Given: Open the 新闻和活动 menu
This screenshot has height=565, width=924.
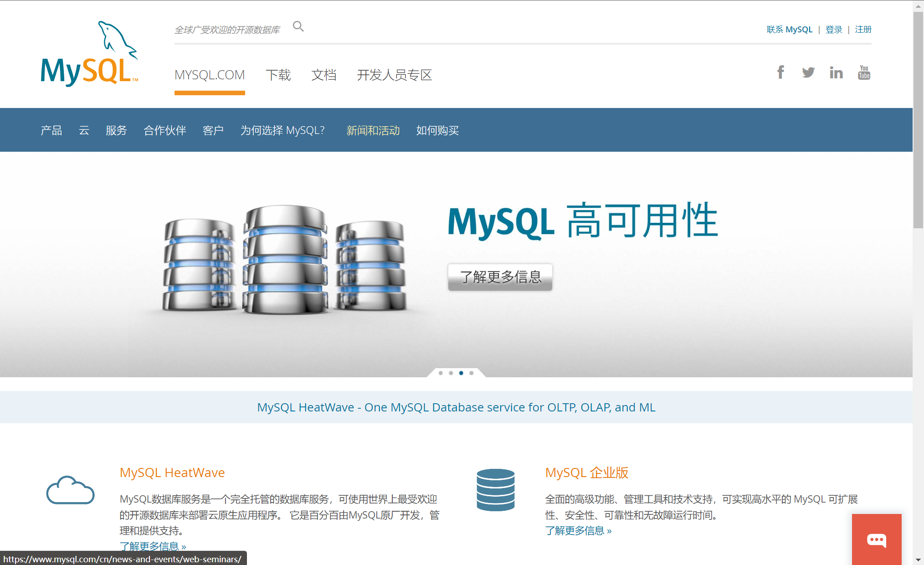Looking at the screenshot, I should click(x=373, y=130).
